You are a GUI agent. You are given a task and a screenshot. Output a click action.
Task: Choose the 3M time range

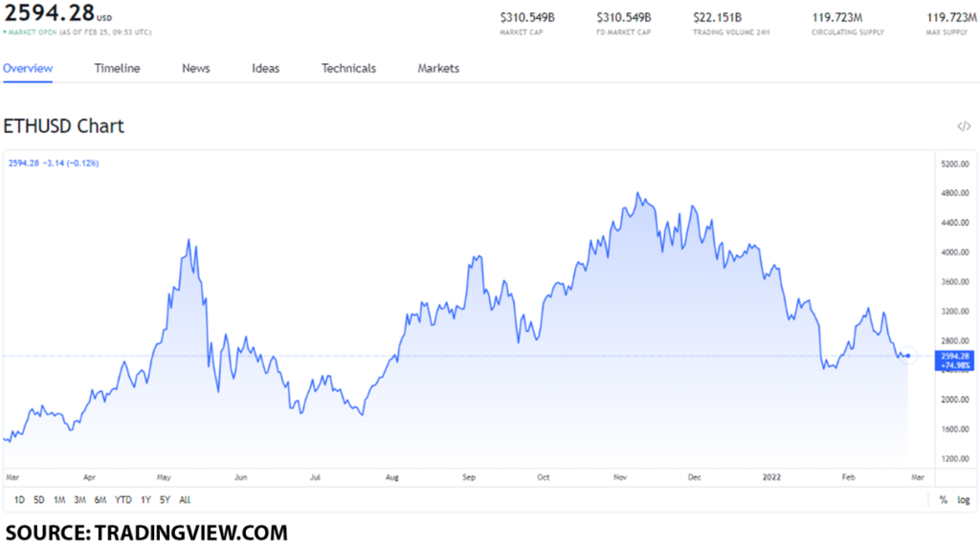80,500
